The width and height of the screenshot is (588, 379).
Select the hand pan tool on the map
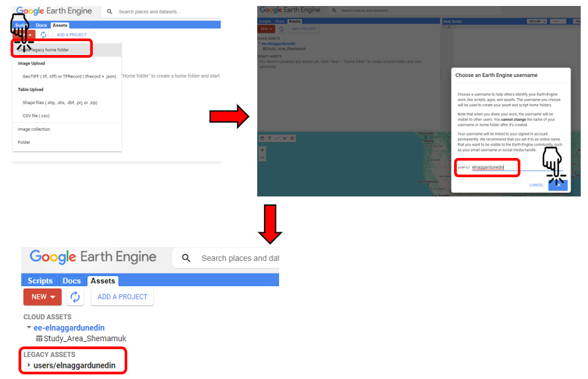pyautogui.click(x=262, y=138)
